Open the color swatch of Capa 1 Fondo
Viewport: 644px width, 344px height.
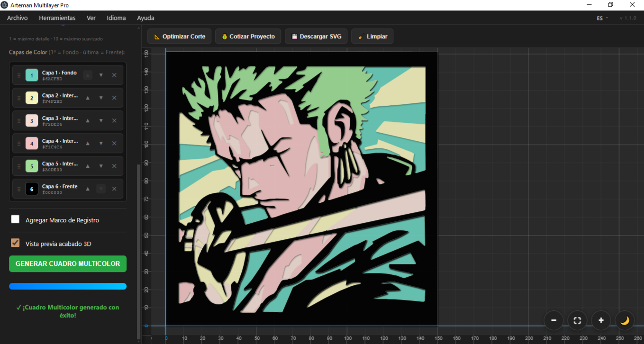(32, 75)
